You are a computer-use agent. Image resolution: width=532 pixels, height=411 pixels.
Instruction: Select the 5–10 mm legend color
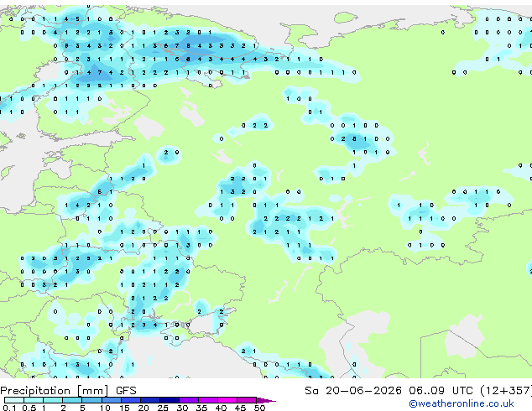coord(92,400)
